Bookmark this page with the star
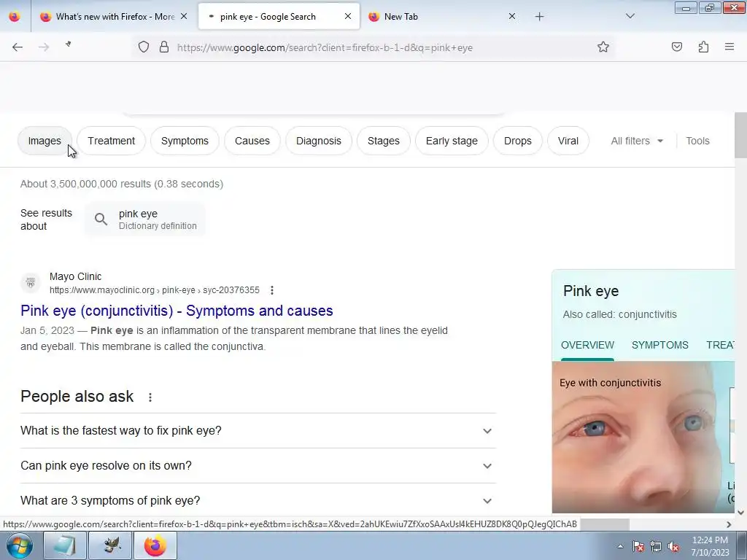 (x=603, y=47)
